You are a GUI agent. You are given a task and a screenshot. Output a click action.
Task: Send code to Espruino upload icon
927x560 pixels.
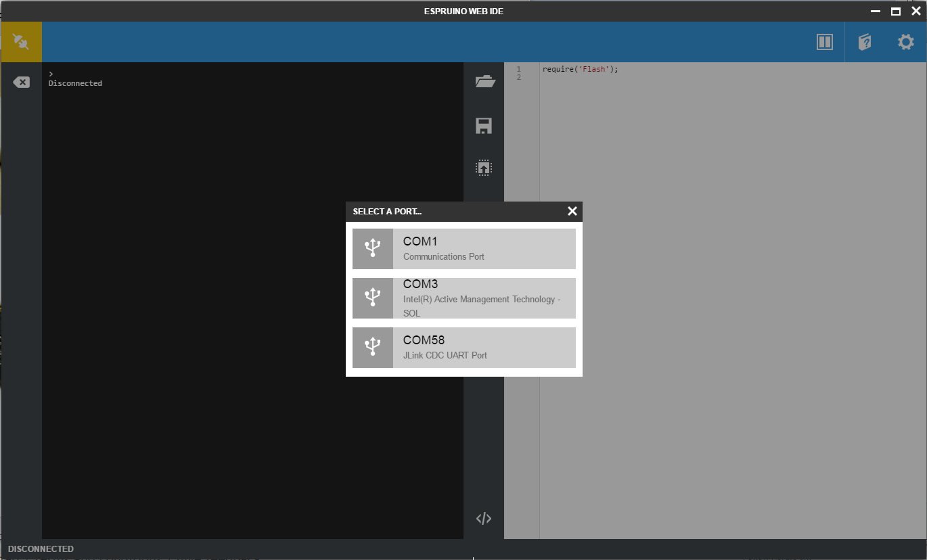click(484, 168)
